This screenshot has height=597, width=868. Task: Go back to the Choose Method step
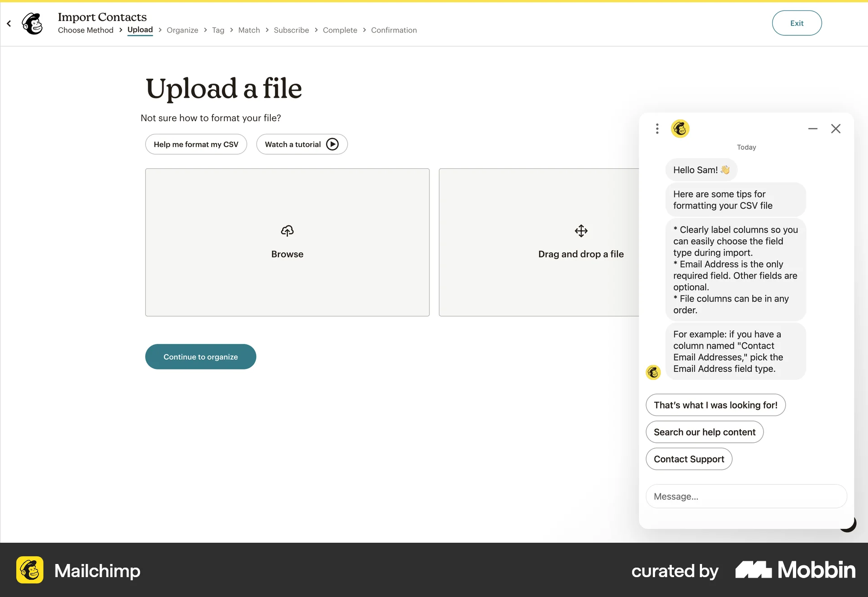pyautogui.click(x=85, y=30)
